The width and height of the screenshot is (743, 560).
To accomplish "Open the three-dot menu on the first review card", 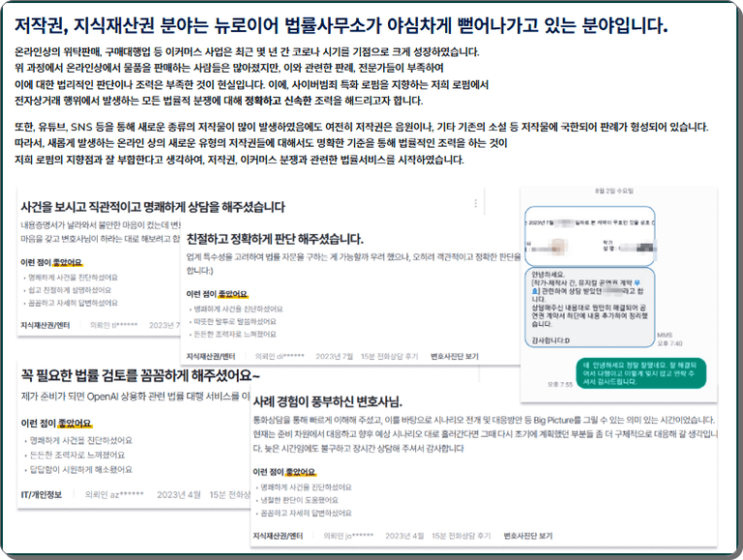I will tap(476, 204).
